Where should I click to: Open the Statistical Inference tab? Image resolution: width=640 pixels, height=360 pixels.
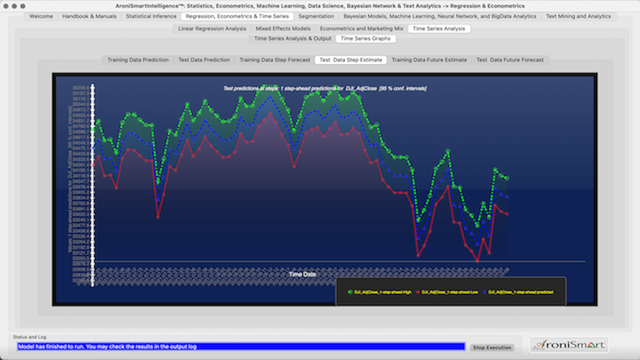[151, 16]
